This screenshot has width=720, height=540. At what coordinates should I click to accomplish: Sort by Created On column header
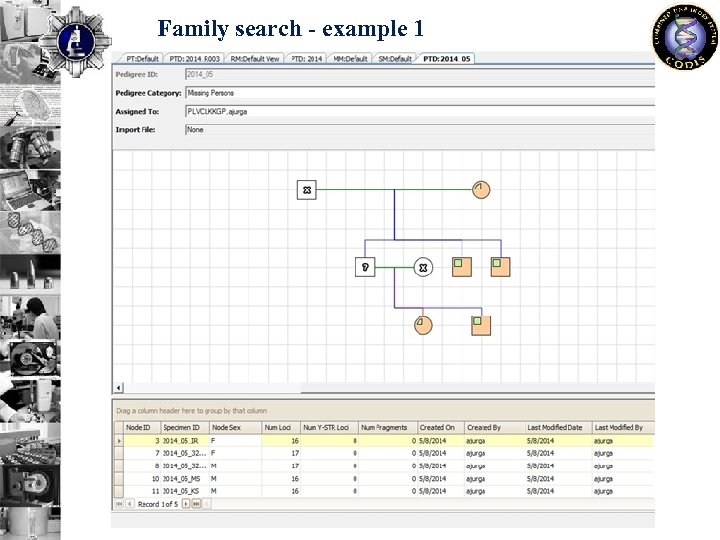pyautogui.click(x=441, y=428)
